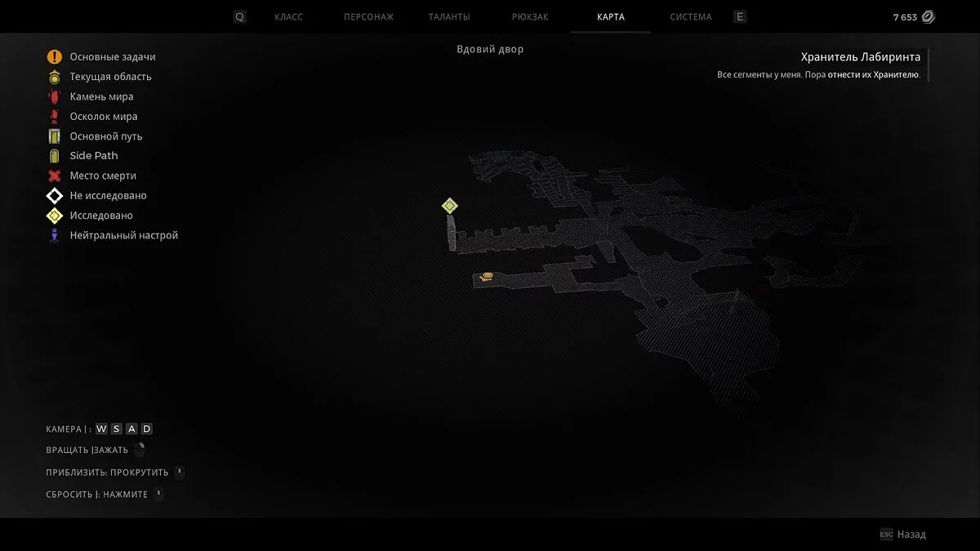Open the ТАЛАНТЫ tab
Image resolution: width=980 pixels, height=551 pixels.
pos(449,17)
